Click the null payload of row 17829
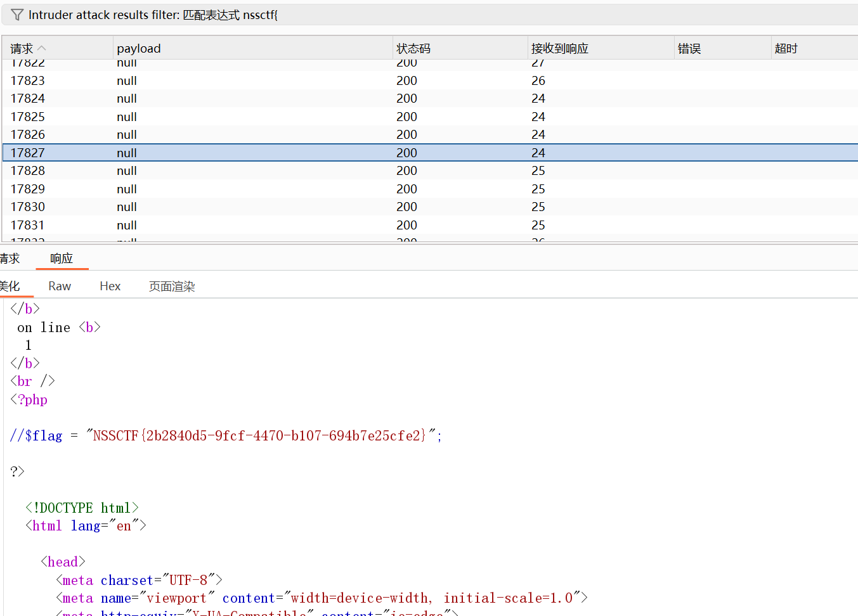The height and width of the screenshot is (616, 858). 127,189
